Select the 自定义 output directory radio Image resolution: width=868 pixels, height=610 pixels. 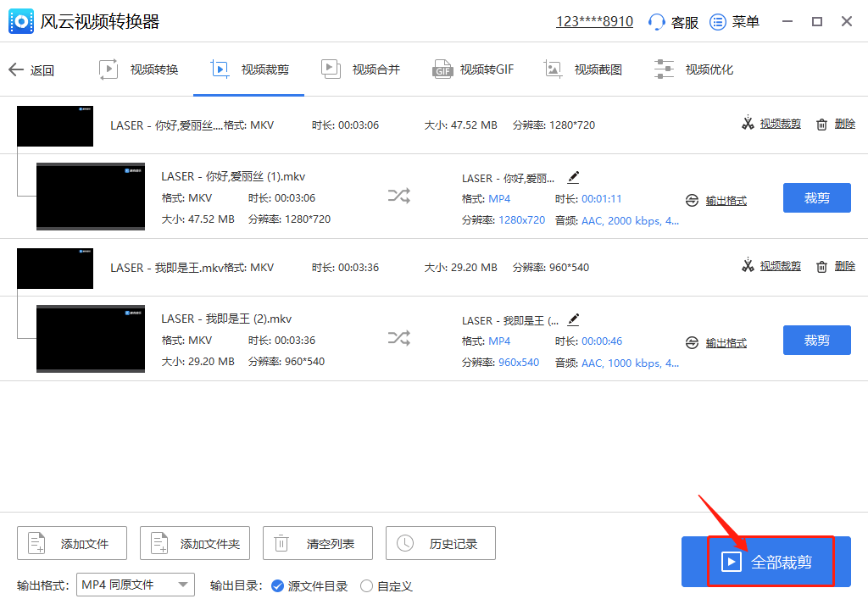pos(366,585)
